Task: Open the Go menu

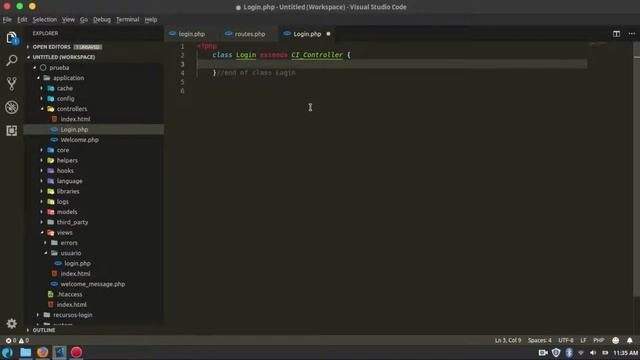Action: coord(84,20)
